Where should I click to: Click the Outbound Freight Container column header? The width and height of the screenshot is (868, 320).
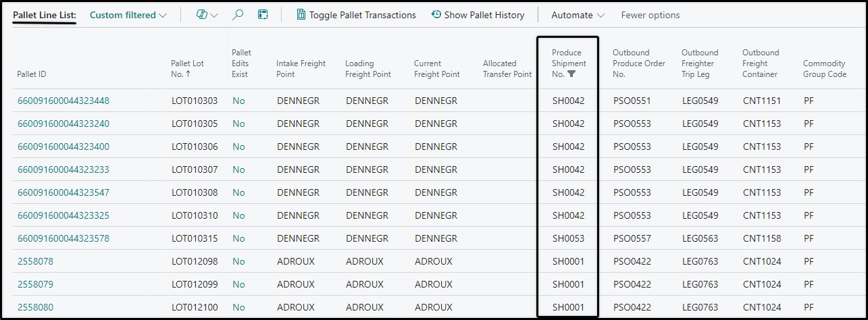point(761,63)
